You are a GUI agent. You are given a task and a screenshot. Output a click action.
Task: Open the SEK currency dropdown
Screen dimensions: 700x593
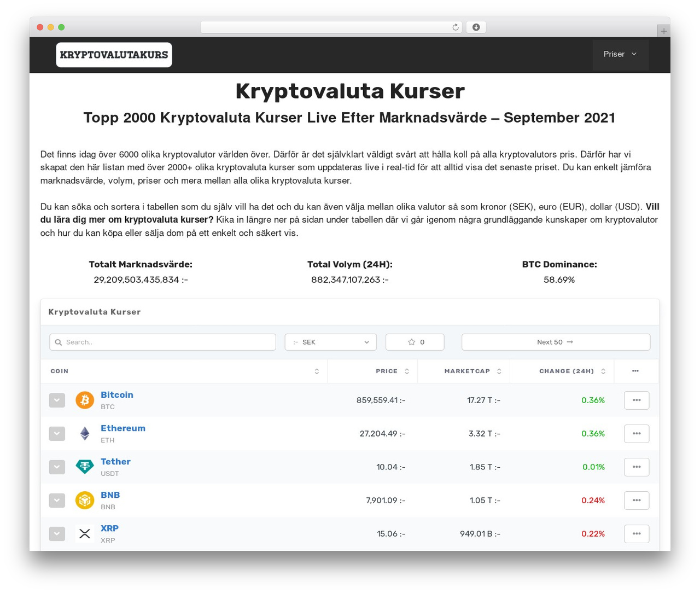[x=331, y=342]
